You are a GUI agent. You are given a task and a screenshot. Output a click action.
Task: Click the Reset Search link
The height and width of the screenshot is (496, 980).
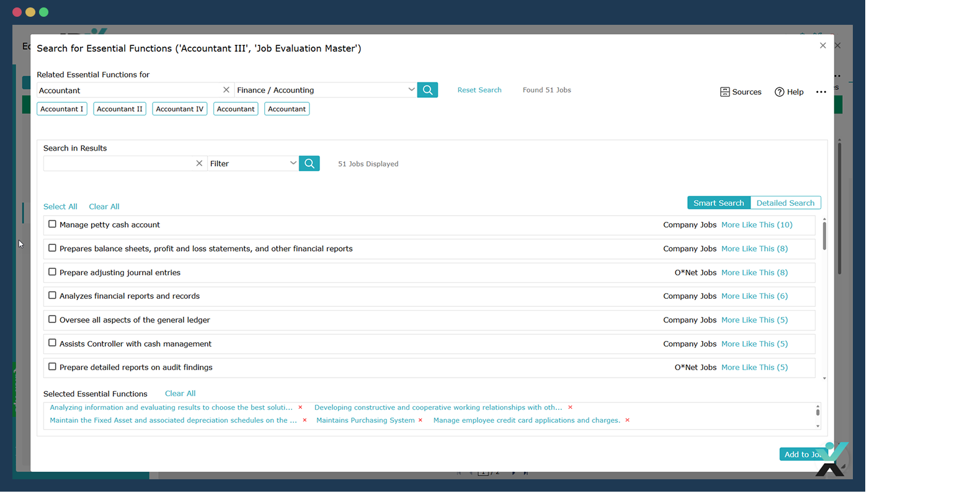coord(479,90)
